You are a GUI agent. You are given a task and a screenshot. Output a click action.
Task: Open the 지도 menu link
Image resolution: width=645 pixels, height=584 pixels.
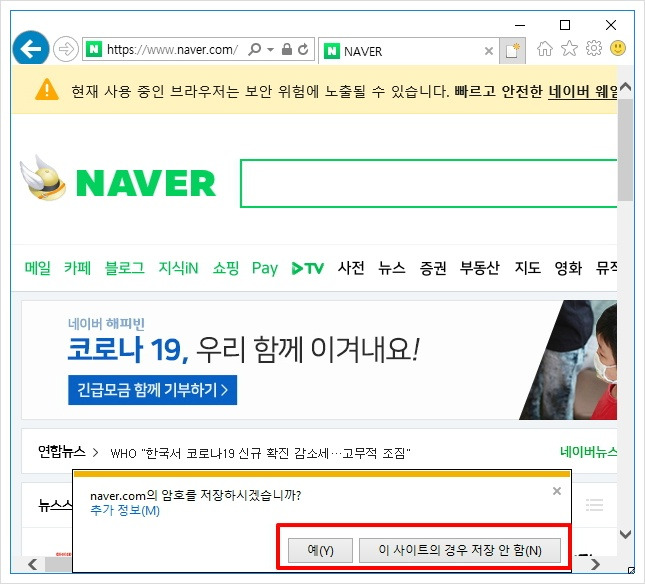[x=527, y=268]
